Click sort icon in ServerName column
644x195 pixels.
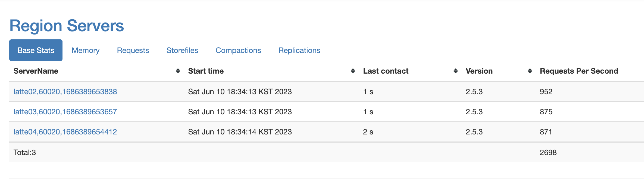pyautogui.click(x=178, y=71)
